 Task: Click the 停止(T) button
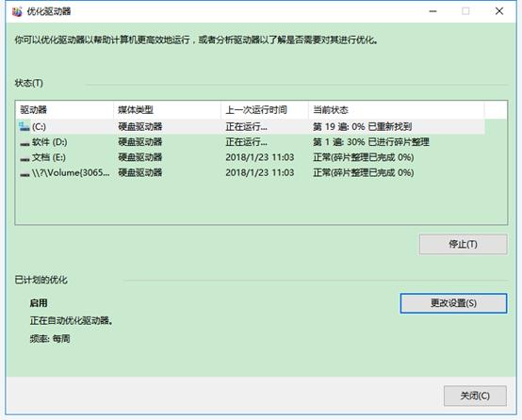point(463,244)
